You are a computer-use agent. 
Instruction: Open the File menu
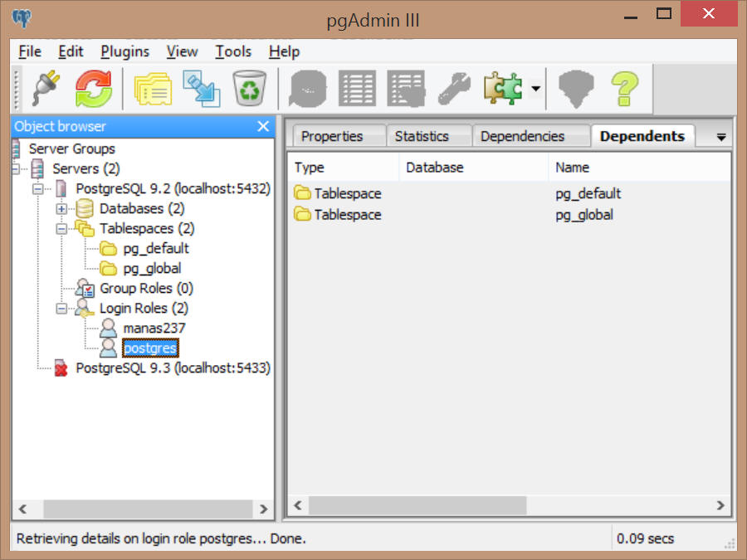coord(30,51)
